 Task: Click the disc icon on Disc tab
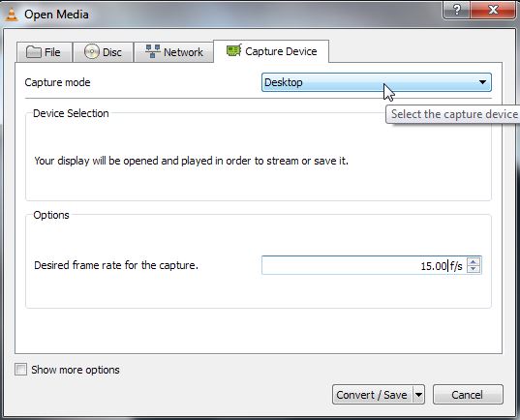click(92, 51)
